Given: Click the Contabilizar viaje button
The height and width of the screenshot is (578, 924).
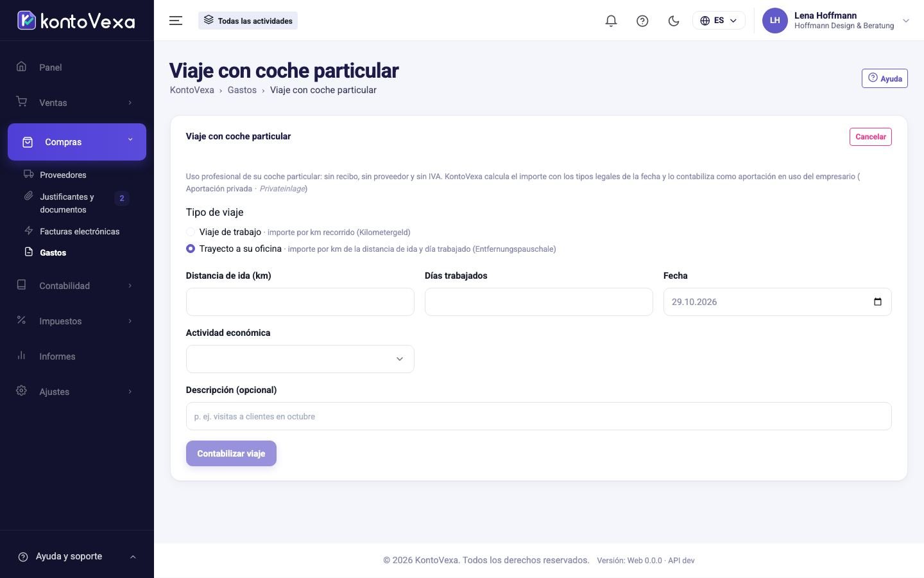Looking at the screenshot, I should pyautogui.click(x=231, y=453).
